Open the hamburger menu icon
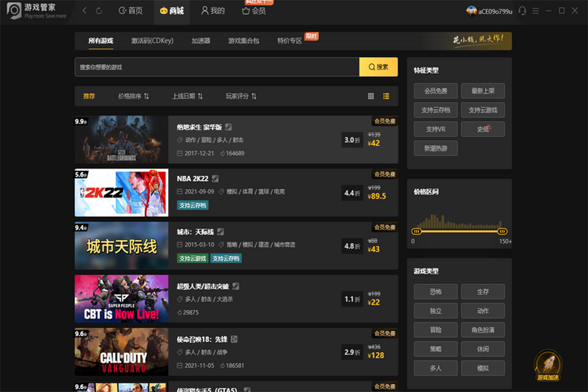This screenshot has width=588, height=392. [536, 11]
